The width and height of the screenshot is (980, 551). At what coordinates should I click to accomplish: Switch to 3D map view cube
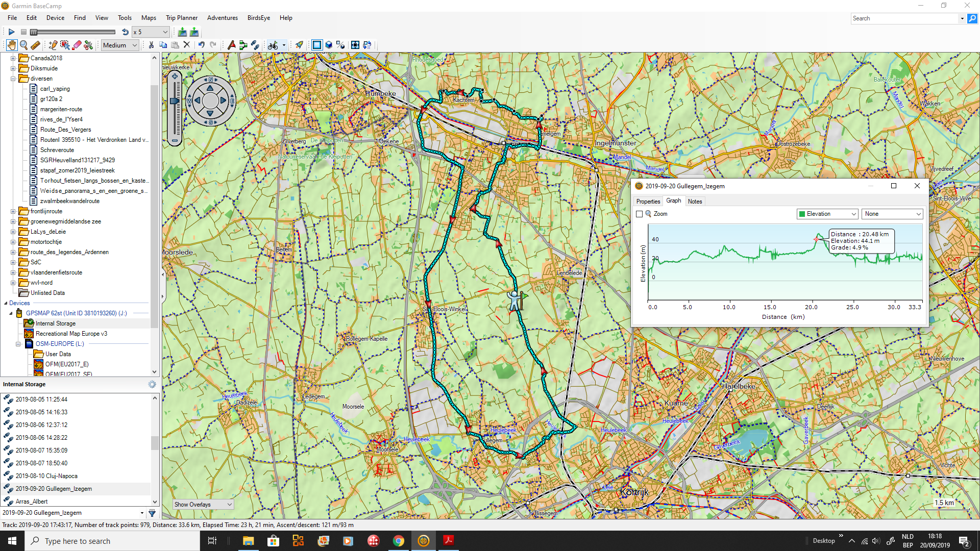329,45
